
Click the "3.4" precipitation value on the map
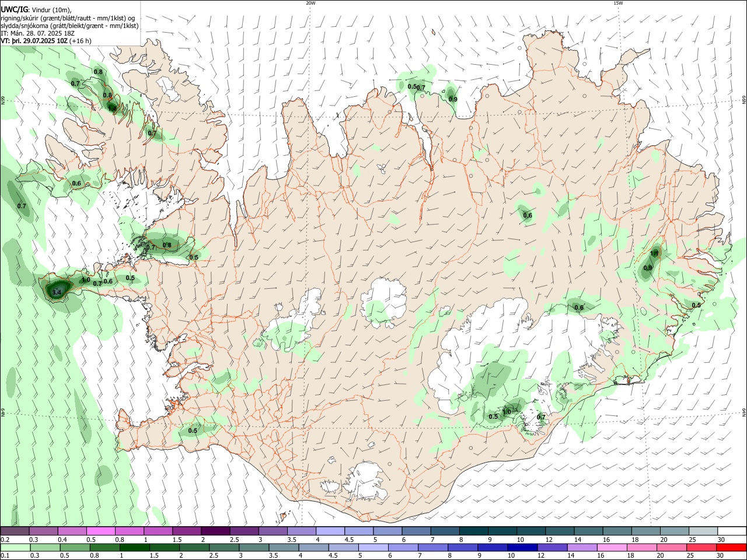pyautogui.click(x=57, y=292)
